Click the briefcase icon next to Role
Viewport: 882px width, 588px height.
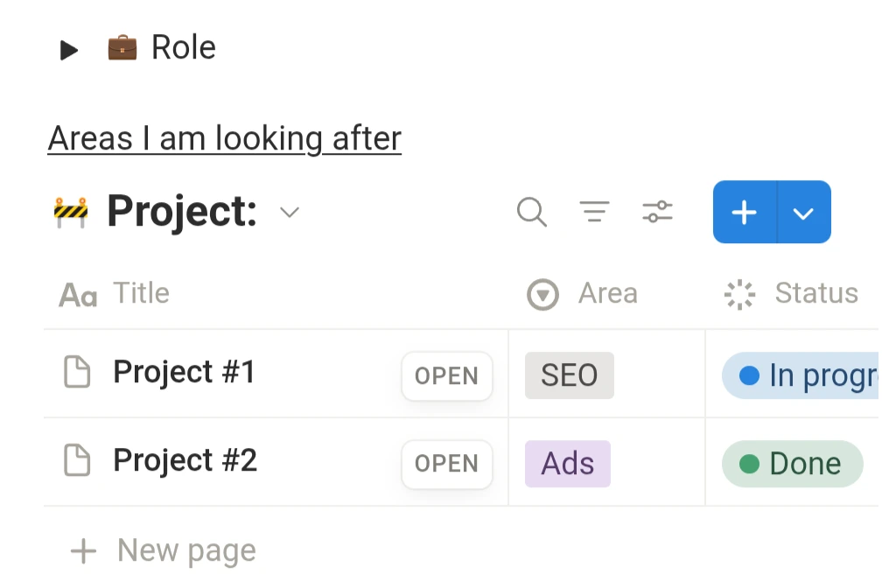122,47
